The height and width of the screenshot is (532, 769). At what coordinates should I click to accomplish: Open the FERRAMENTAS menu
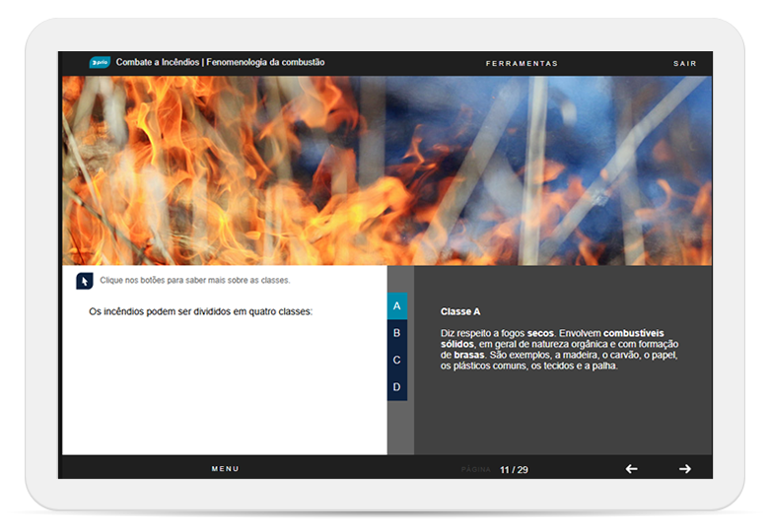coord(522,63)
